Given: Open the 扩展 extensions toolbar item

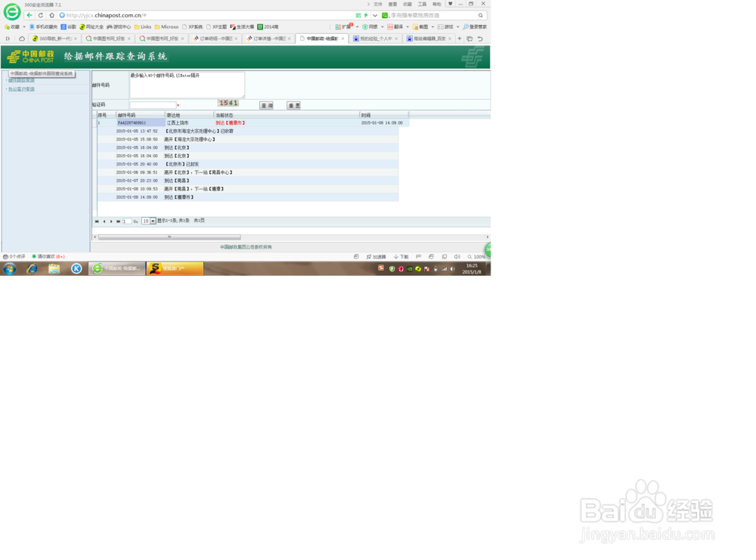Looking at the screenshot, I should coord(344,27).
